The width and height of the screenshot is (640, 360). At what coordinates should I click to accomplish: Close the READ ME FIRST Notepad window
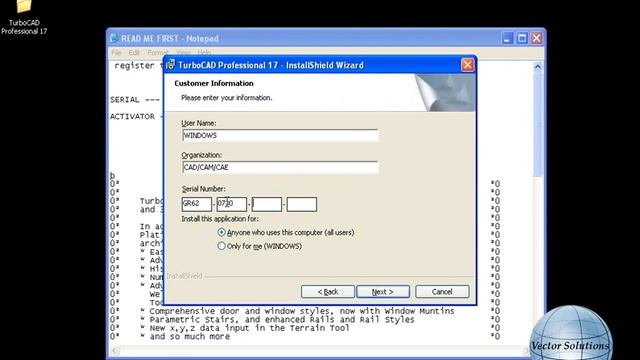coord(536,38)
